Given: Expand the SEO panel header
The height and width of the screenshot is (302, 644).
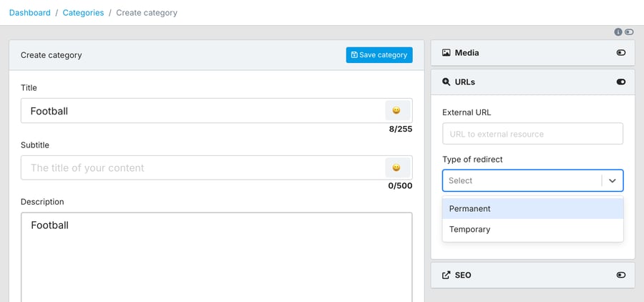Looking at the screenshot, I should [x=532, y=275].
